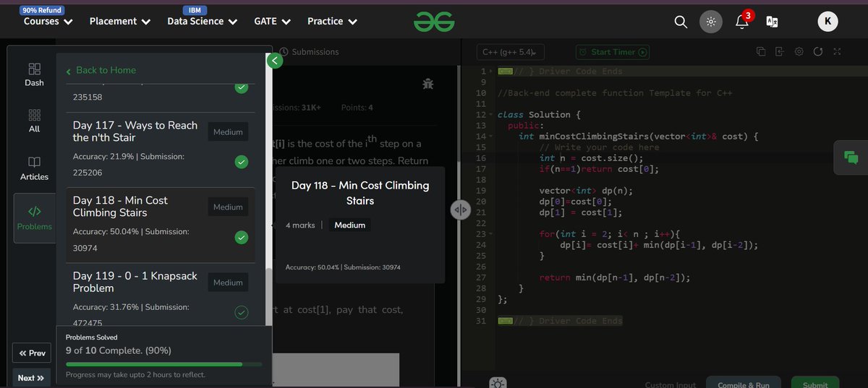
Task: Open editor settings gear icon
Action: (x=799, y=51)
